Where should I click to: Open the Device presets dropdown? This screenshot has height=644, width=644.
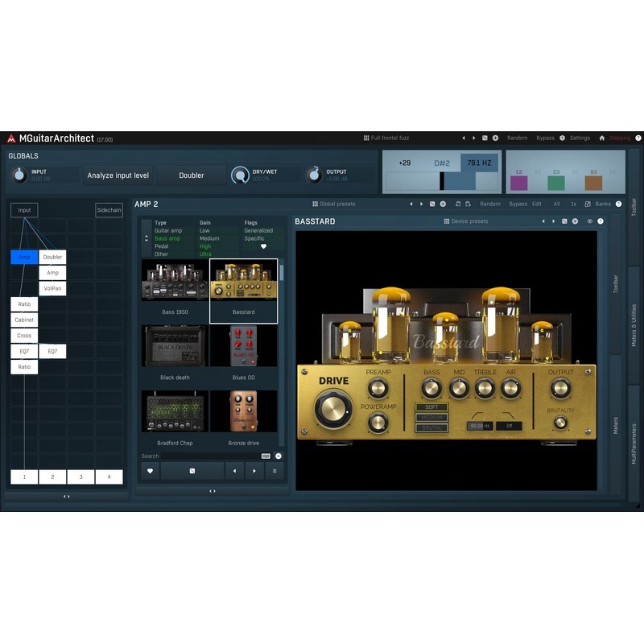click(466, 221)
